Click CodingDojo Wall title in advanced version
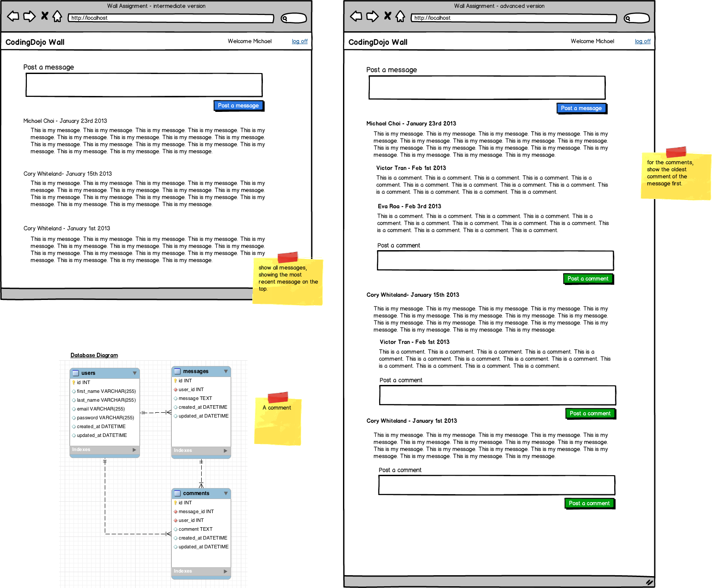Viewport: 712px width, 588px height. (x=378, y=42)
